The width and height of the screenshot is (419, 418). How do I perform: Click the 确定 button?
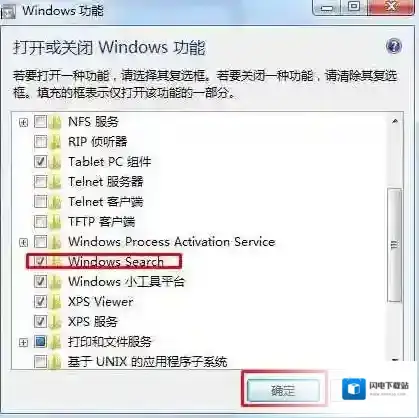pos(283,390)
